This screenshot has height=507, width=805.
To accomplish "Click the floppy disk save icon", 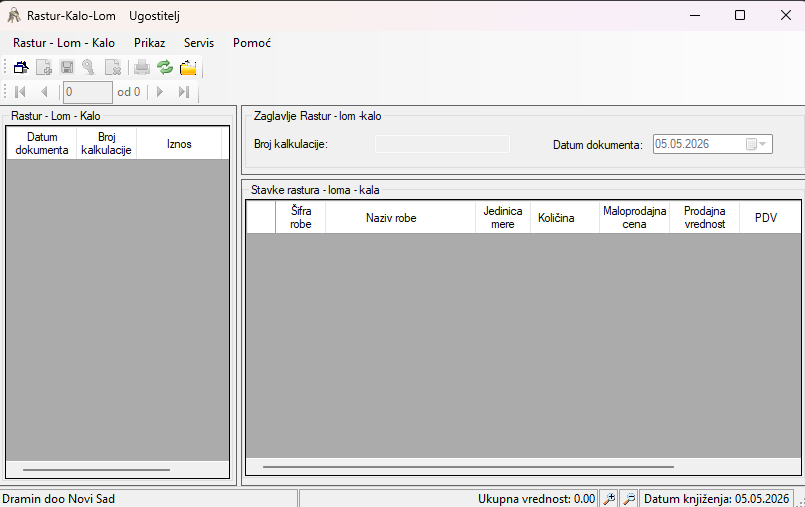I will pyautogui.click(x=67, y=67).
